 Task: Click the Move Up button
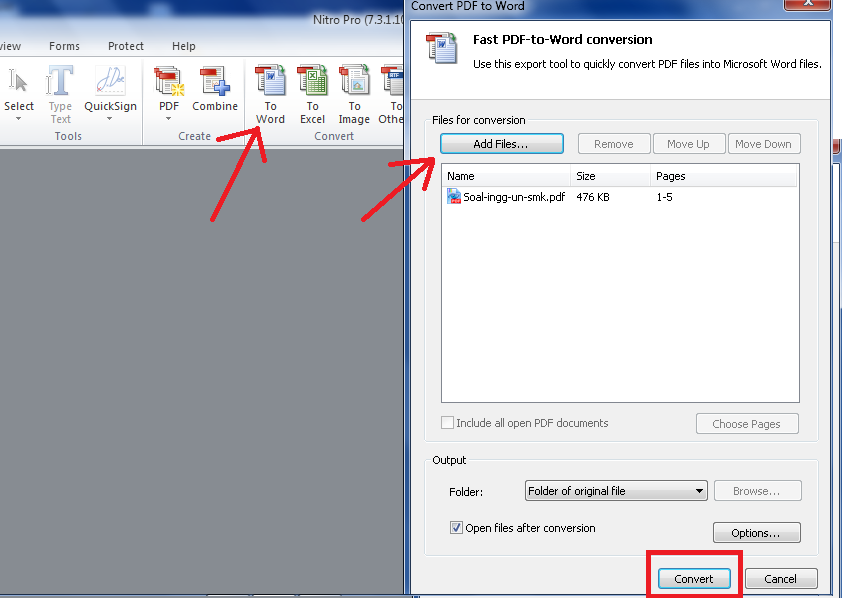point(688,144)
